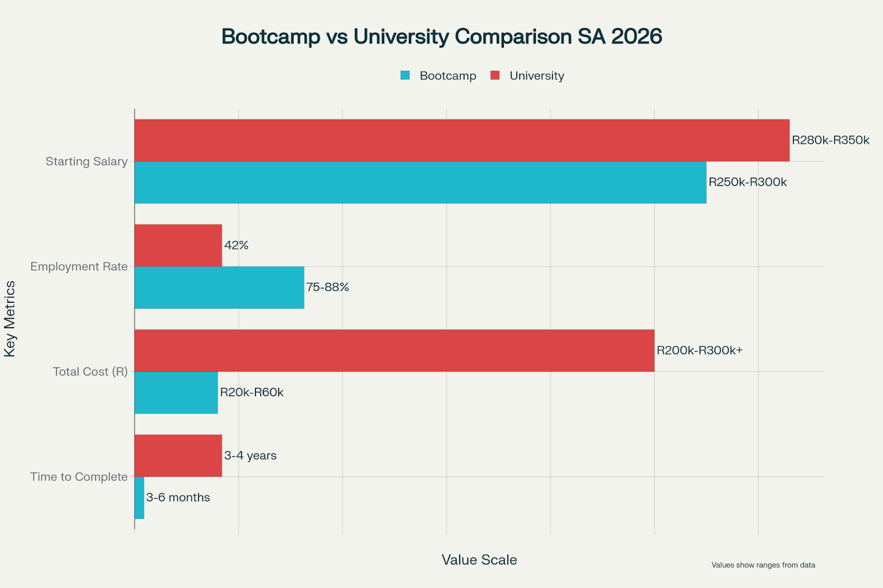
Task: Click the small teal Bootcamp Time to Complete bar
Action: click(x=139, y=498)
